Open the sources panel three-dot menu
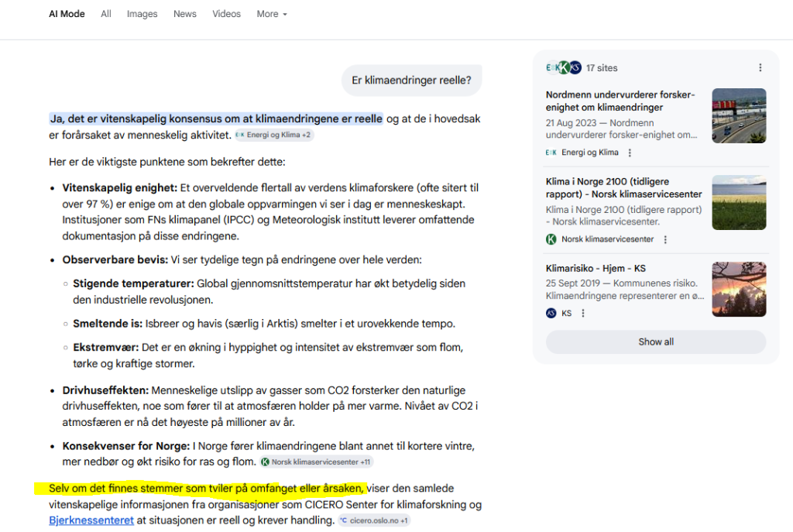The width and height of the screenshot is (793, 532). (760, 68)
